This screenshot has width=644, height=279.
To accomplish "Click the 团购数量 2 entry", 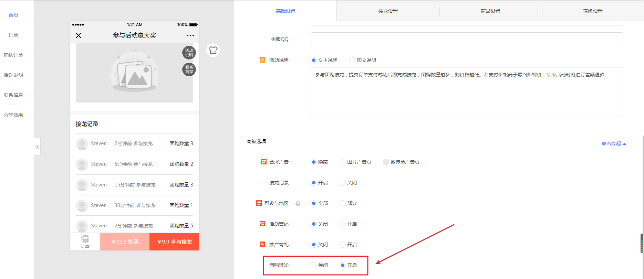I will [x=181, y=164].
